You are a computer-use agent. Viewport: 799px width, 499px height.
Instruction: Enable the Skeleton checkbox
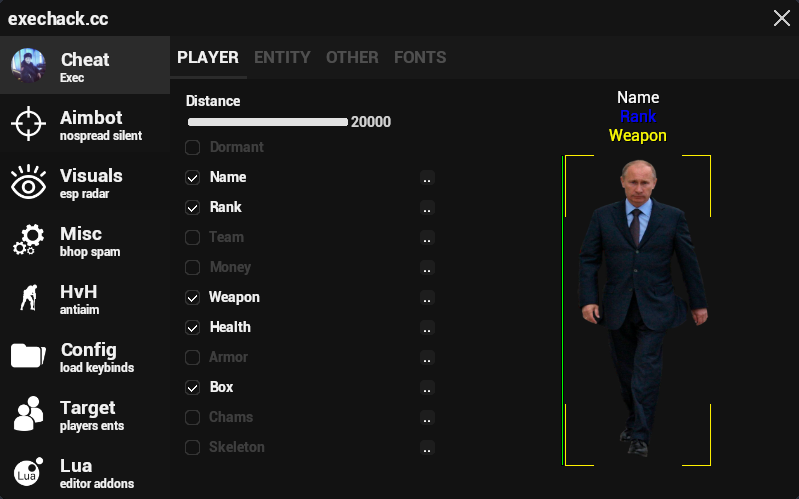click(x=193, y=448)
